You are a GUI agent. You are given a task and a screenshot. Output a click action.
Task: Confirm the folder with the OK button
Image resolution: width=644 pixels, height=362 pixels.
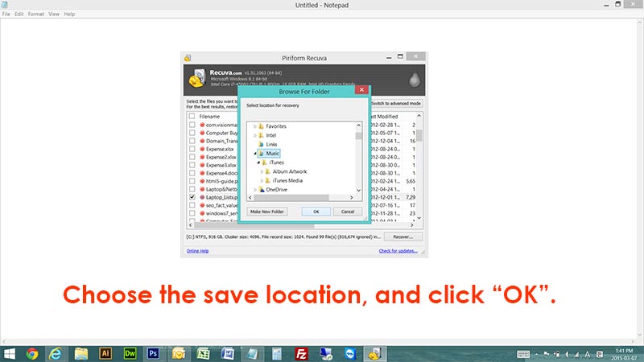pos(316,212)
